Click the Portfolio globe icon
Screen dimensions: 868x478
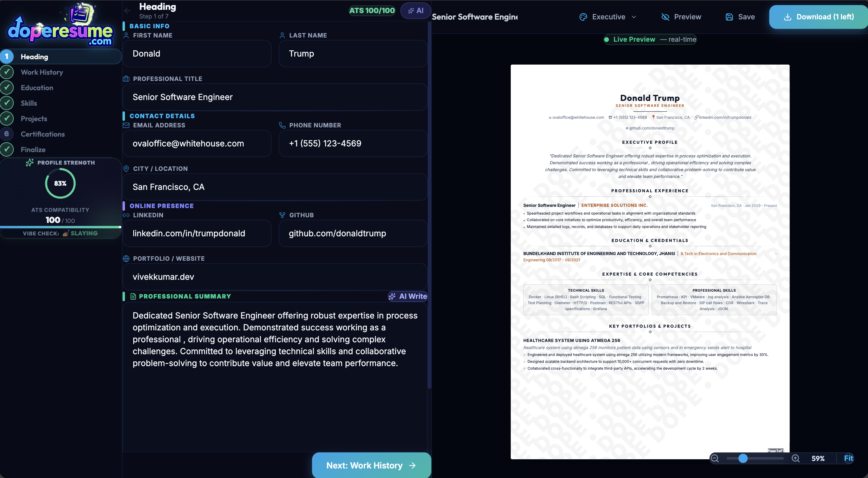pos(126,259)
